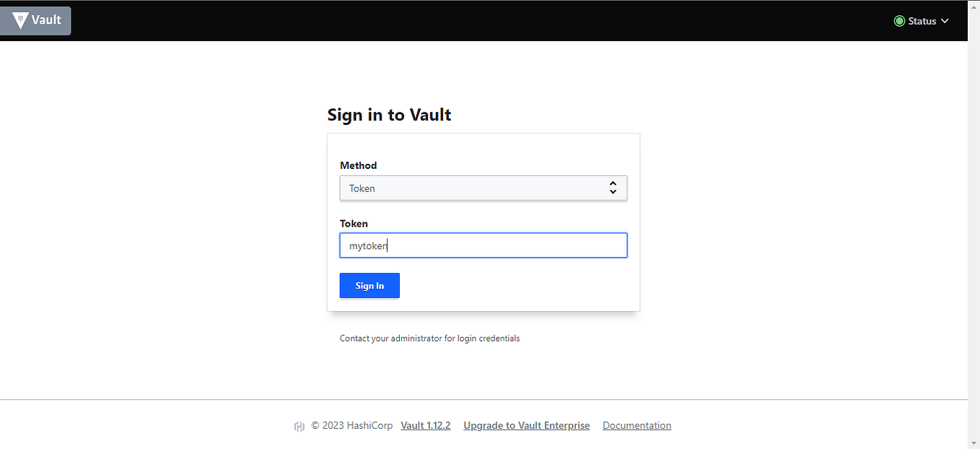Click Upgrade to Vault Enterprise
The image size is (980, 449).
pos(526,425)
